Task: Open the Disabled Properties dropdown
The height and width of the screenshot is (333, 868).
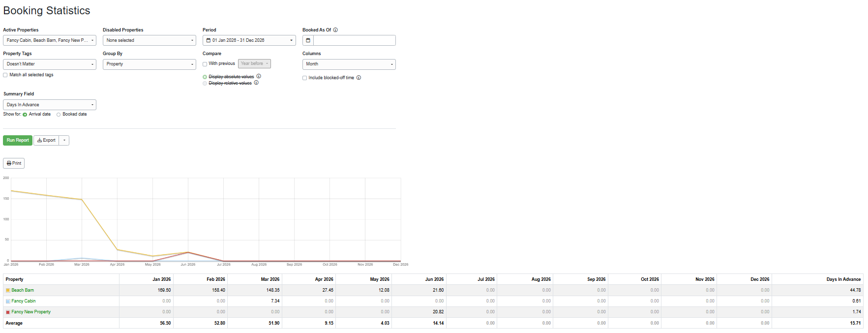Action: click(x=150, y=40)
